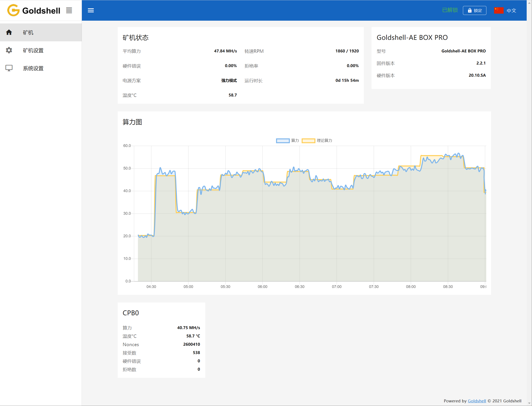Click the padlock icon in lock button
This screenshot has width=532, height=406.
pyautogui.click(x=470, y=10)
